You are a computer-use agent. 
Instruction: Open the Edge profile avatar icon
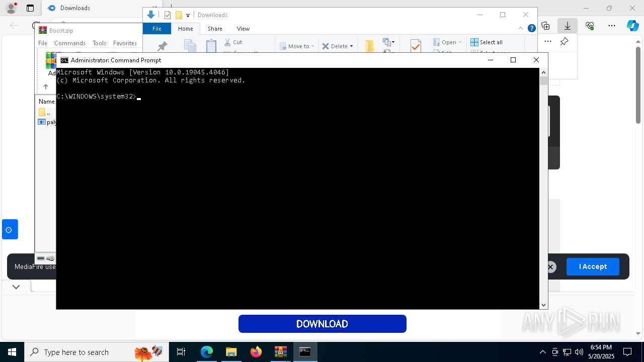(11, 8)
